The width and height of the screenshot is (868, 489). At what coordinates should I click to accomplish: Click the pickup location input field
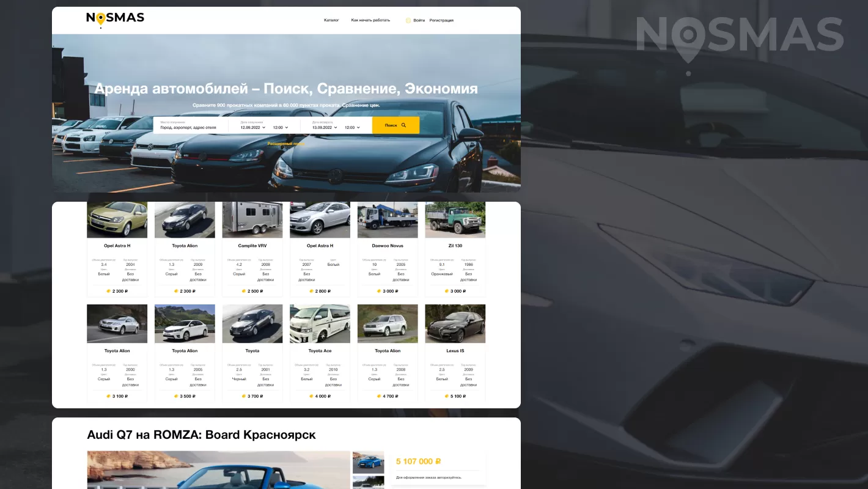point(188,128)
